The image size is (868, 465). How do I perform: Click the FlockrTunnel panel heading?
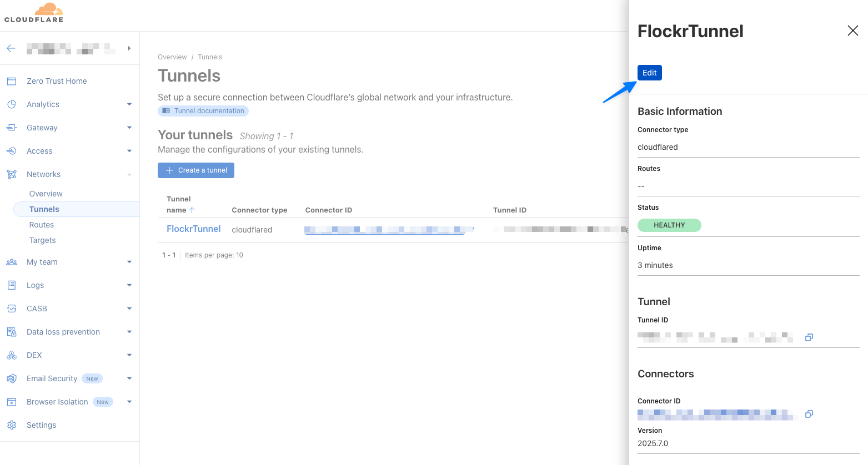(690, 31)
